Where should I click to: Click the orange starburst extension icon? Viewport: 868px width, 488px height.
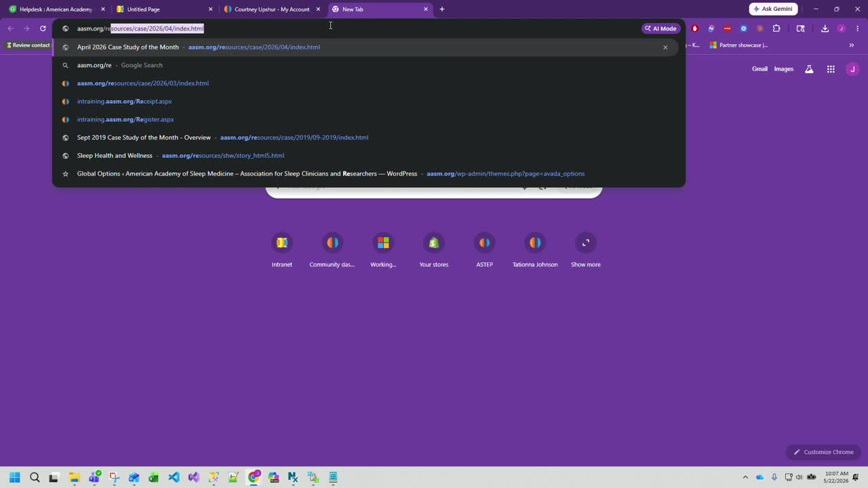pos(759,28)
